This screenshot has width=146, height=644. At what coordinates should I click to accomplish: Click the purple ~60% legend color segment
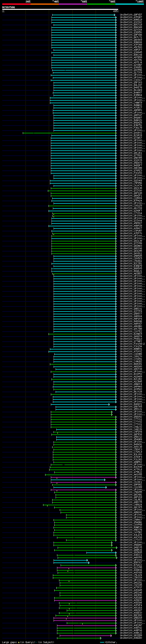(73, 4)
